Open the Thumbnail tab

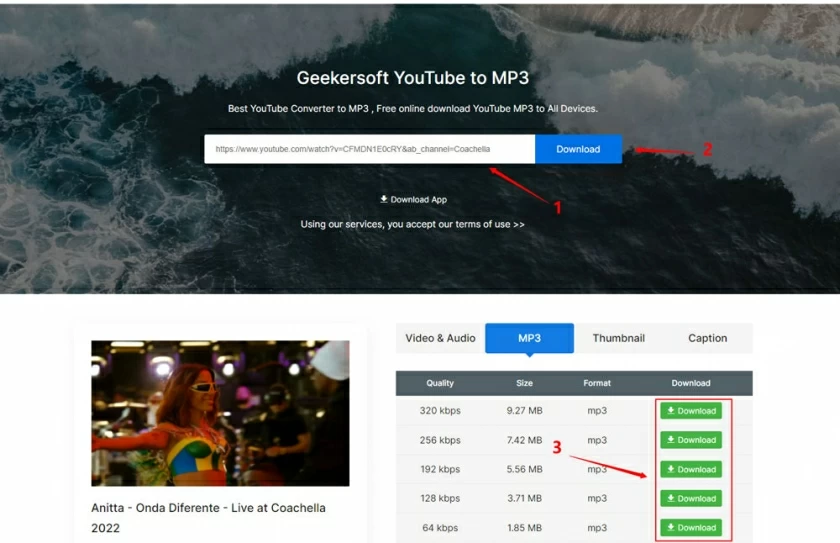(x=618, y=338)
